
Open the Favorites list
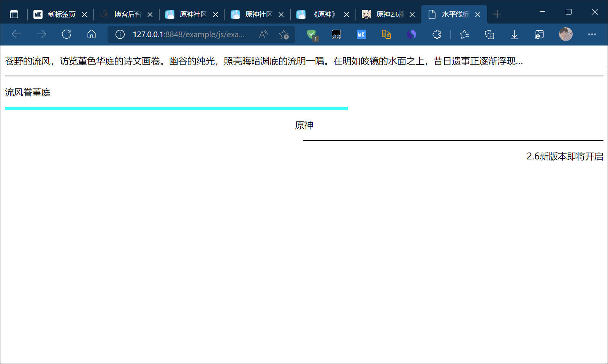tap(464, 35)
